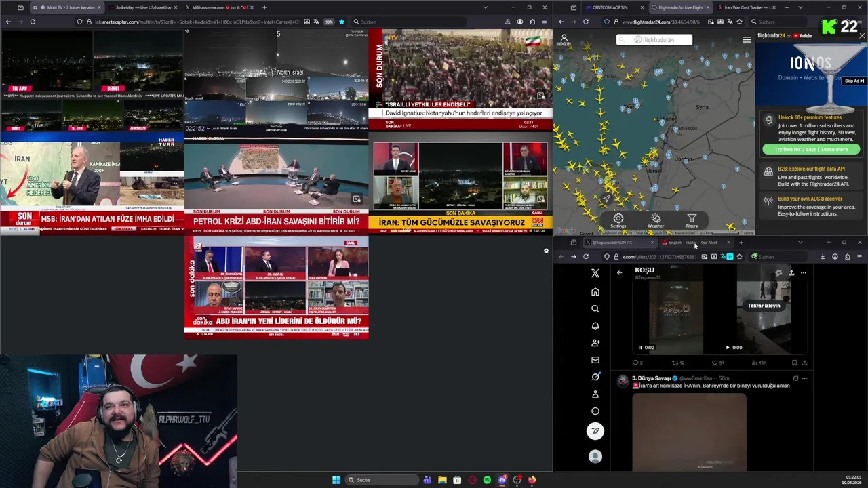Screen dimensions: 868x488
Task: Click Flightradar24 LOG IN icon
Action: point(564,41)
